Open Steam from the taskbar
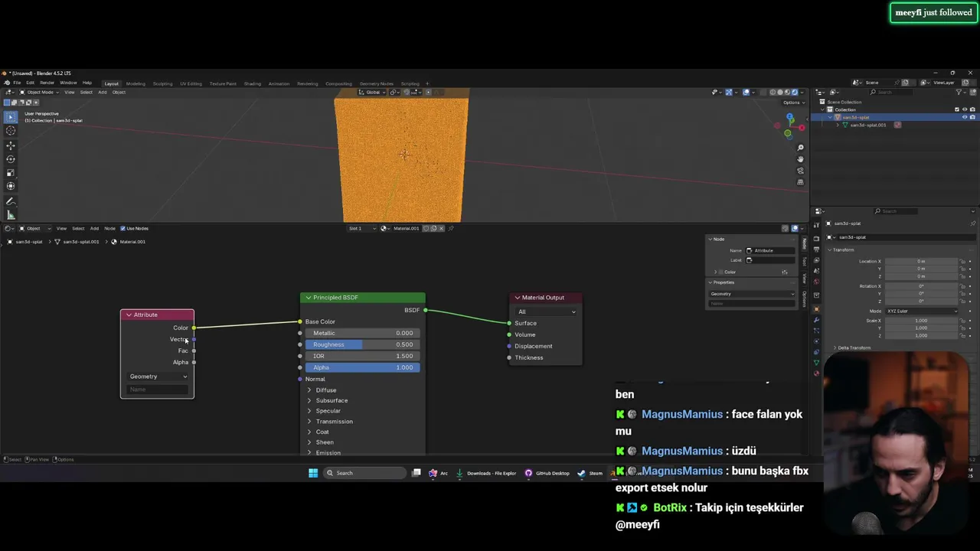 pos(590,473)
